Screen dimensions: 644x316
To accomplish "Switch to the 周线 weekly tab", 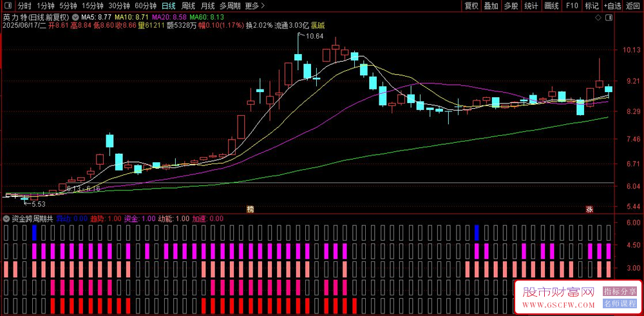I will (x=188, y=6).
